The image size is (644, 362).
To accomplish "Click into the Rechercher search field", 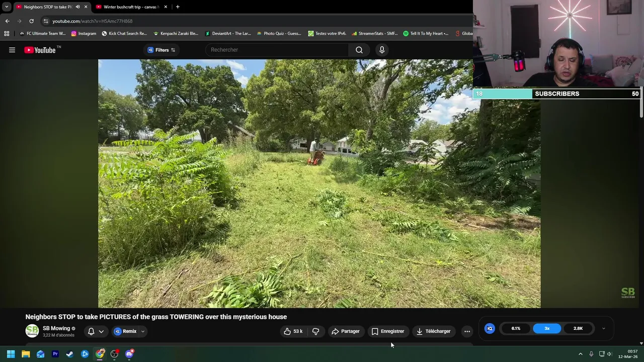I will [277, 50].
